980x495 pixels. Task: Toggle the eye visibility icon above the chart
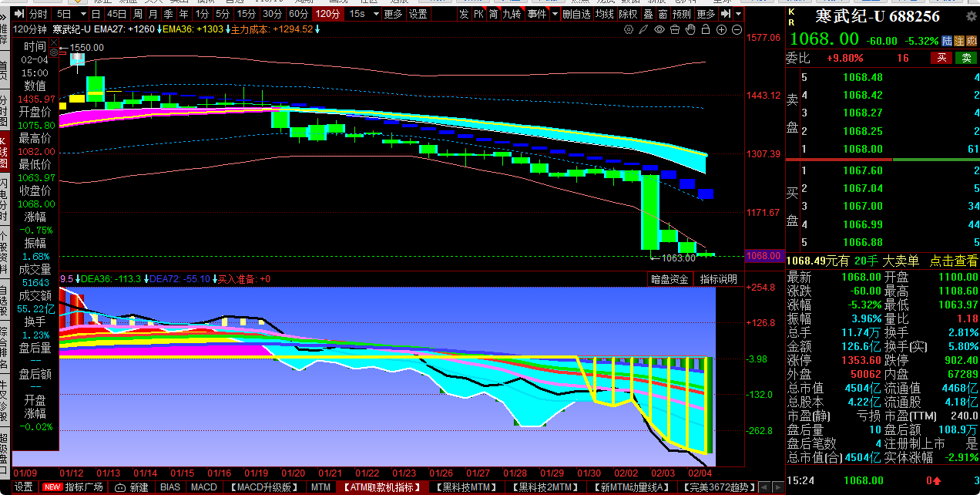click(659, 29)
